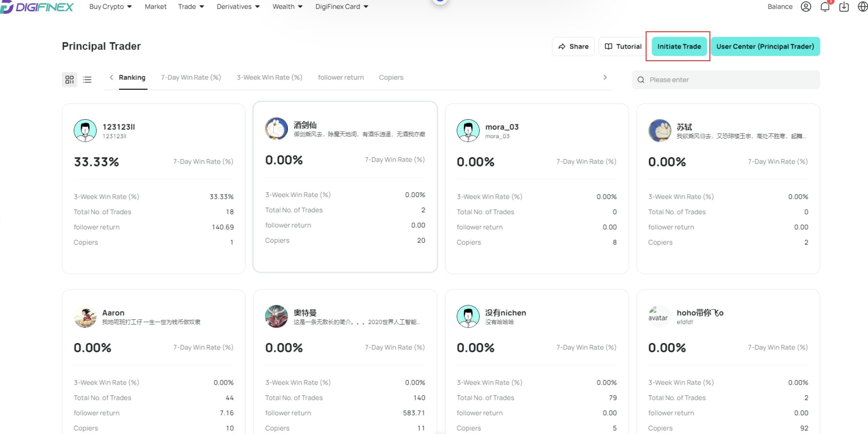The image size is (868, 434).
Task: Click avatar of trader 没有nichen
Action: (x=468, y=317)
